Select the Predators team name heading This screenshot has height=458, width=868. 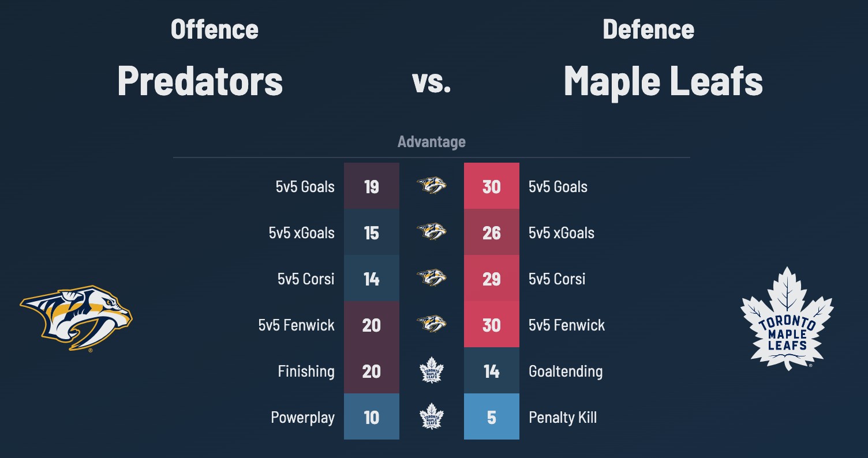[200, 81]
